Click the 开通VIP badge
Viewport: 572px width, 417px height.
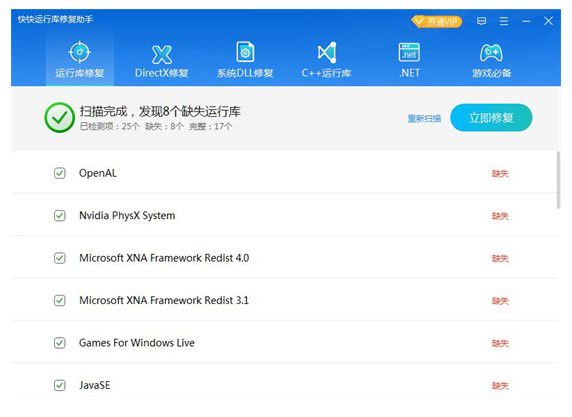pyautogui.click(x=437, y=22)
